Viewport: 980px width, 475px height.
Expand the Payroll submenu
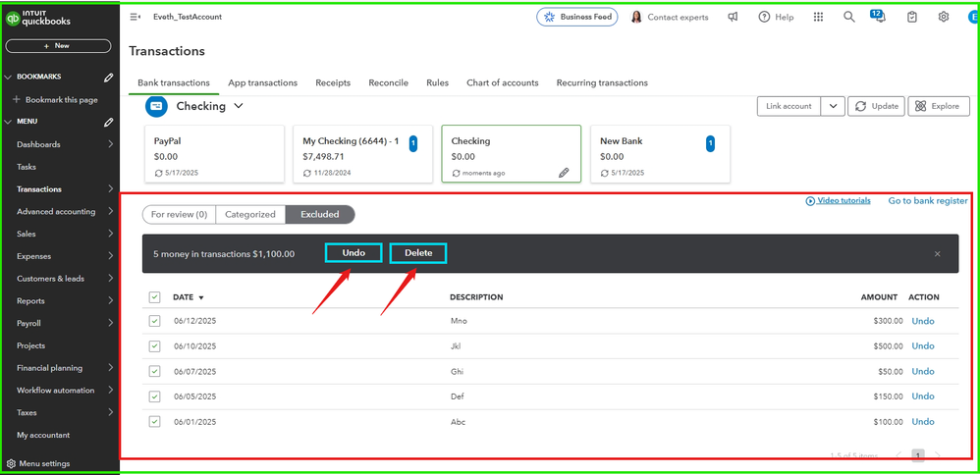[111, 323]
